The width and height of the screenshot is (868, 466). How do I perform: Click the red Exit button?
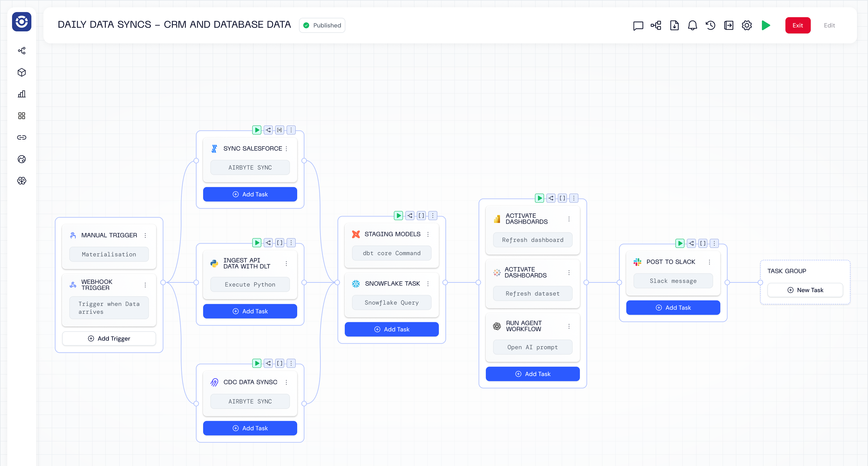pos(797,26)
